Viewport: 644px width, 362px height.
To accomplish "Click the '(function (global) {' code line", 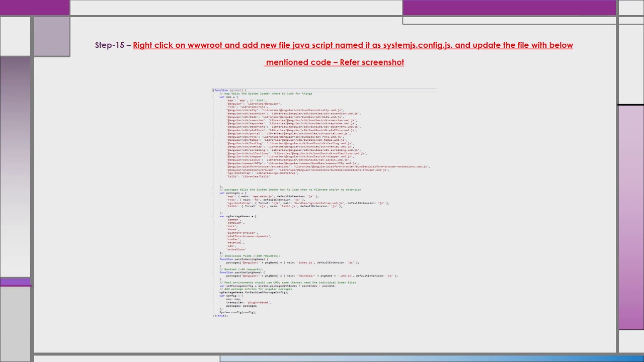I will pos(230,90).
